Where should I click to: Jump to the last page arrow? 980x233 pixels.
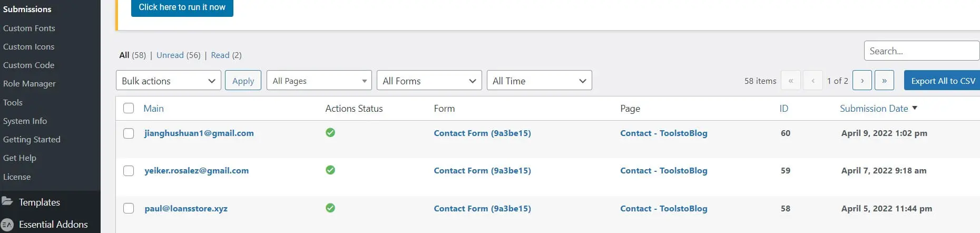point(884,81)
